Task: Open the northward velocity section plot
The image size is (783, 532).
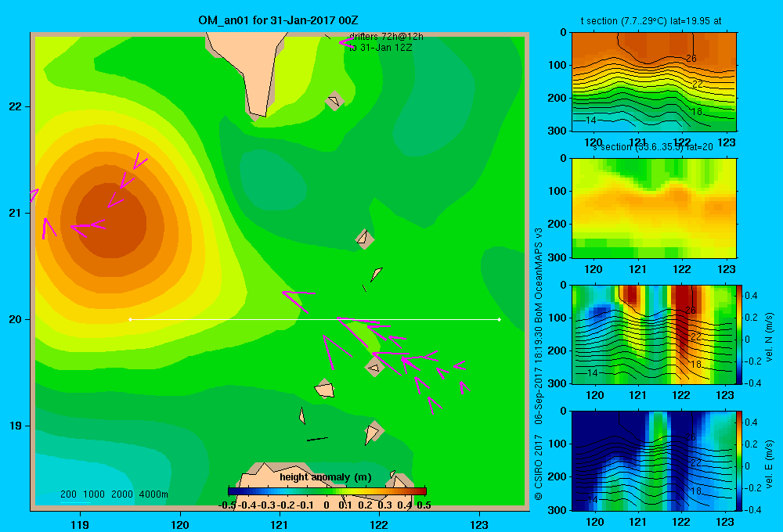Action: (654, 334)
